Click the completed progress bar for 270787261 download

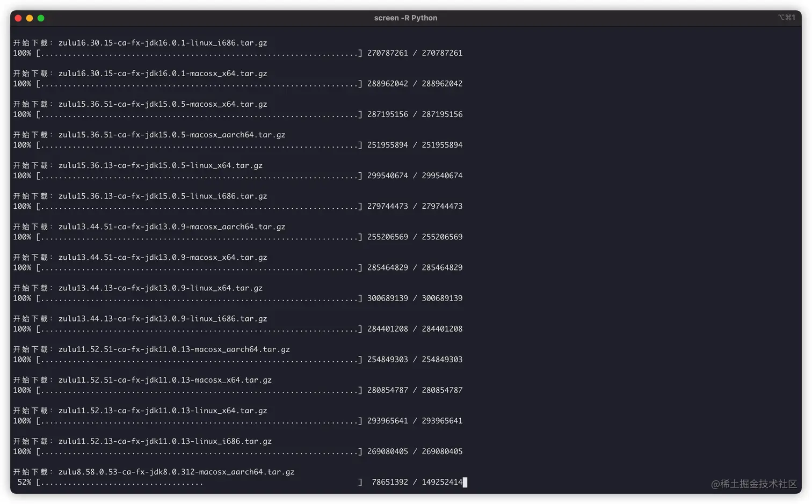(199, 53)
